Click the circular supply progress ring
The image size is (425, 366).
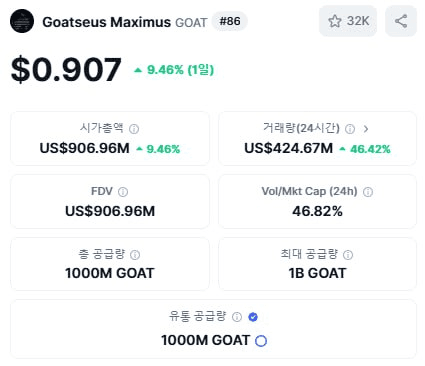(261, 341)
